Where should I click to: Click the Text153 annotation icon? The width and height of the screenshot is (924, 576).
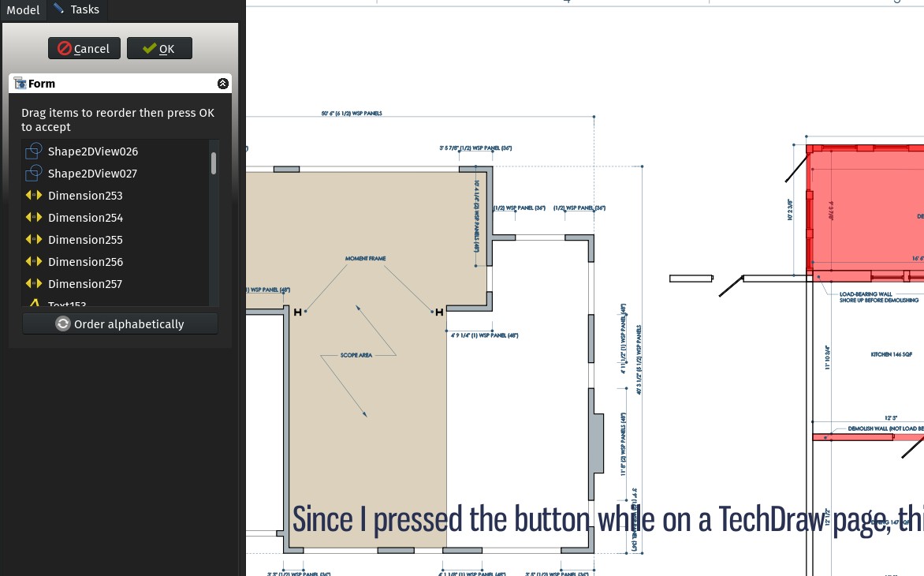(x=34, y=304)
